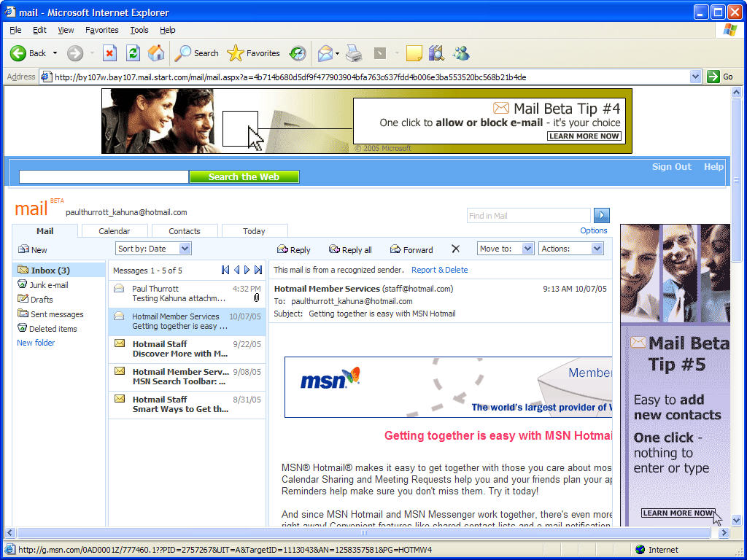Stop page loading with red X

(109, 53)
